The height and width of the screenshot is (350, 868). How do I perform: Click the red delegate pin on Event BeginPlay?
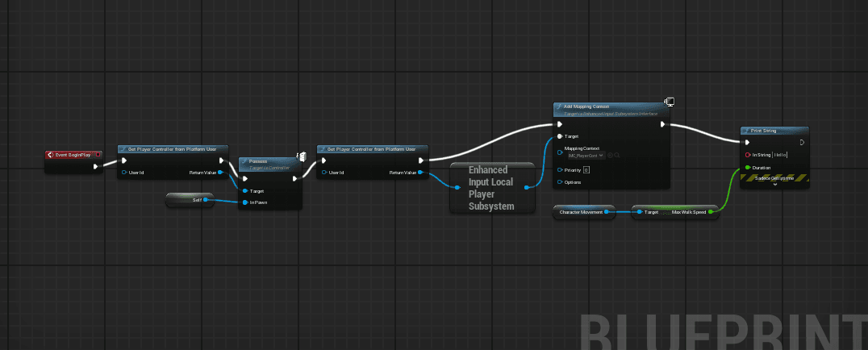coord(98,155)
